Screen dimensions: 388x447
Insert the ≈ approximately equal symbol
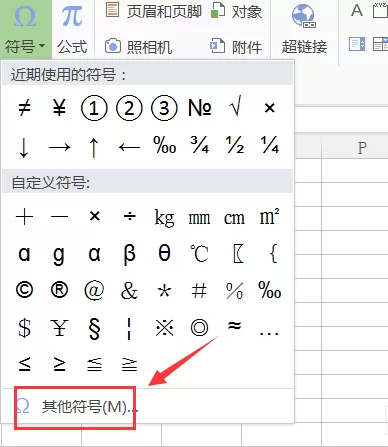click(x=234, y=325)
